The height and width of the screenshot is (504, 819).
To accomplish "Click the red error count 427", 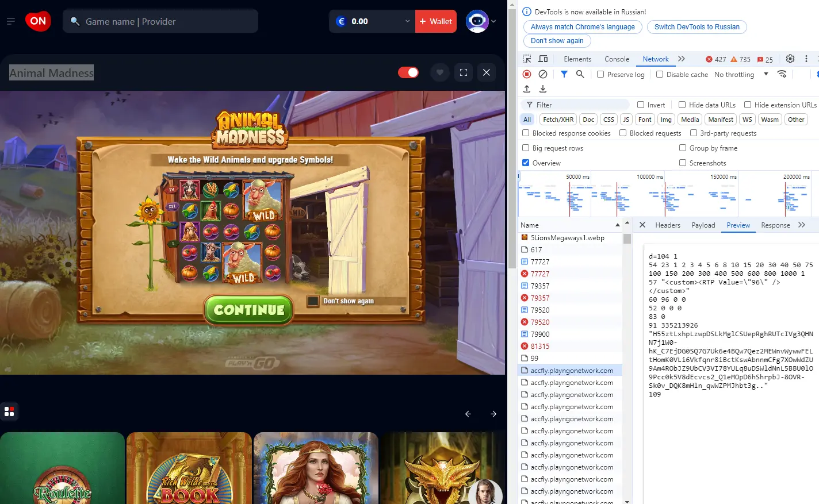I will click(716, 59).
